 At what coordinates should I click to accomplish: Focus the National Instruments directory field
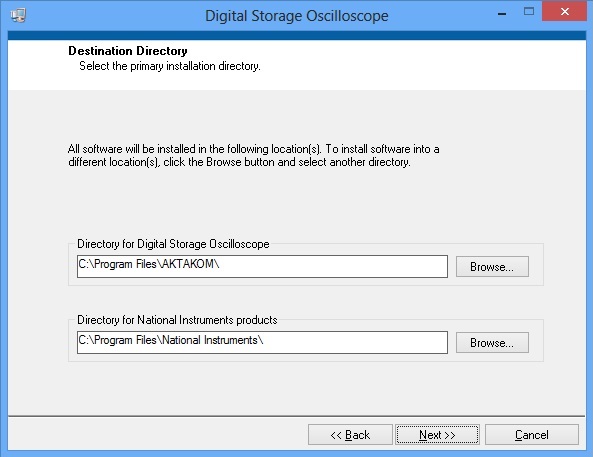pos(262,342)
